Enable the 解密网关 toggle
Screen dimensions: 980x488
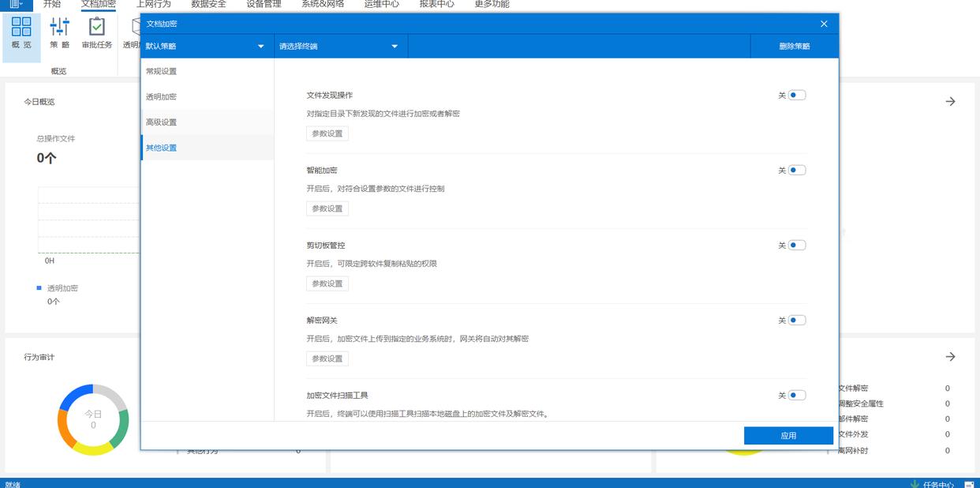(796, 320)
